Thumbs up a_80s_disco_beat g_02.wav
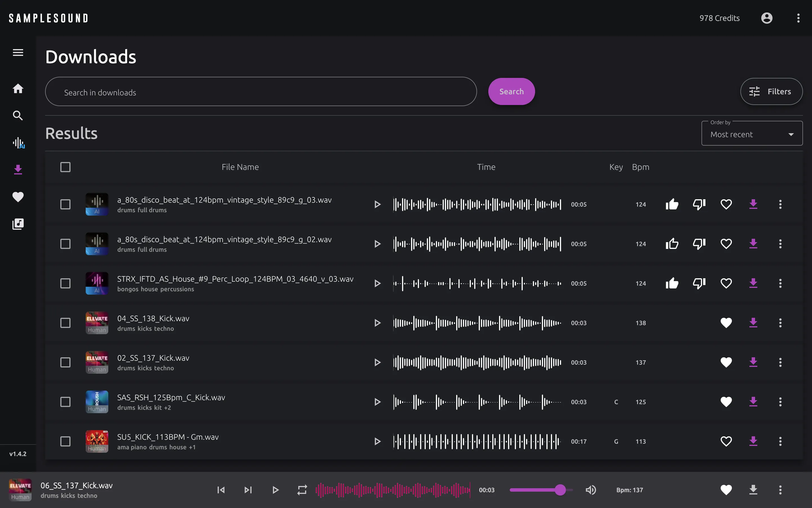Viewport: 812px width, 508px height. coord(672,244)
